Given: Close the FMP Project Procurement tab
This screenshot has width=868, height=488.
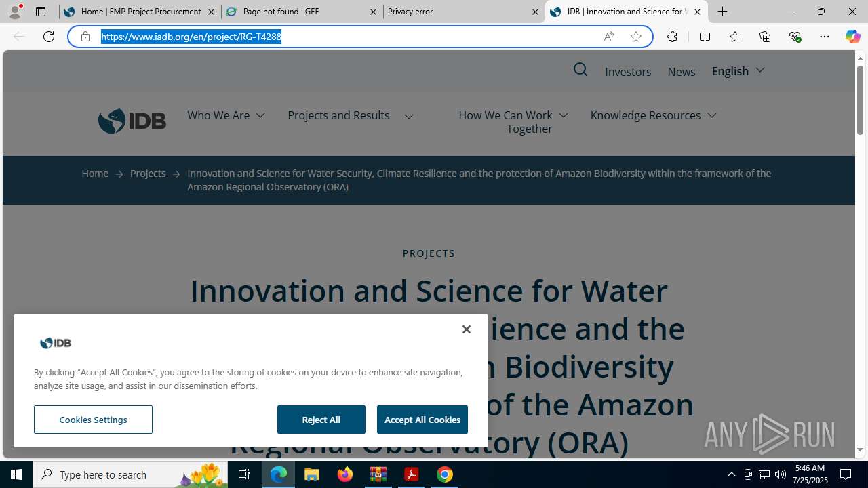Looking at the screenshot, I should click(x=211, y=12).
